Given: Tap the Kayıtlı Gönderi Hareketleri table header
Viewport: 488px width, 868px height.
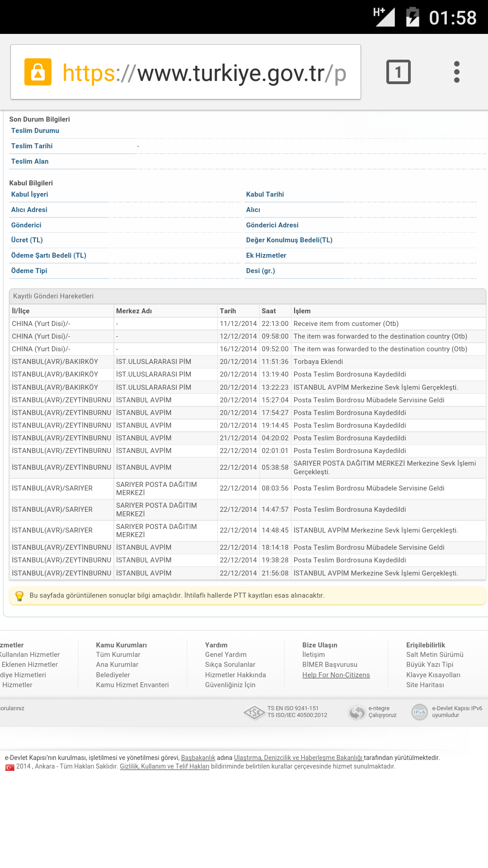Looking at the screenshot, I should (248, 296).
